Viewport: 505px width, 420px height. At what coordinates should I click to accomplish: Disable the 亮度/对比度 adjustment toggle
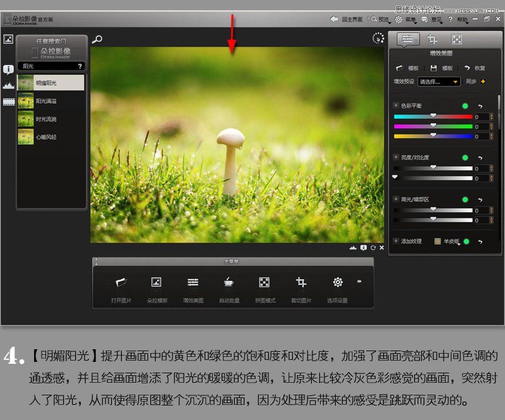[x=465, y=157]
